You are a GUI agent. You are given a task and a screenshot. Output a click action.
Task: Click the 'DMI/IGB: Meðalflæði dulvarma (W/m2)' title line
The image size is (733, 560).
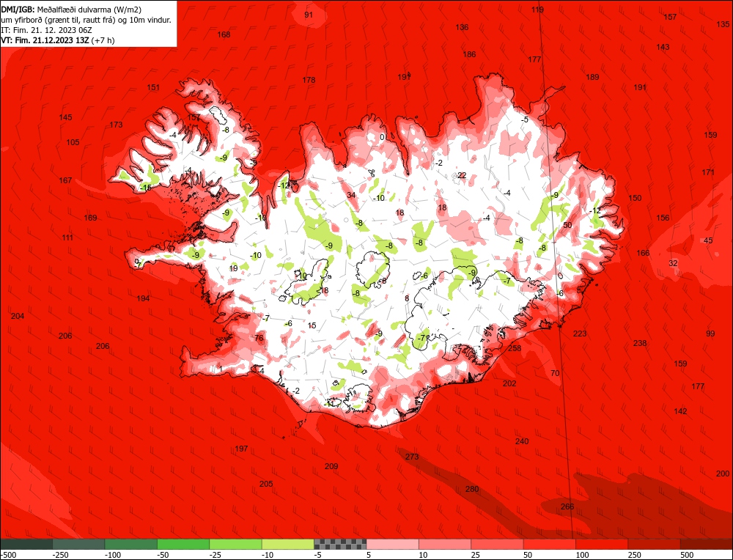71,10
